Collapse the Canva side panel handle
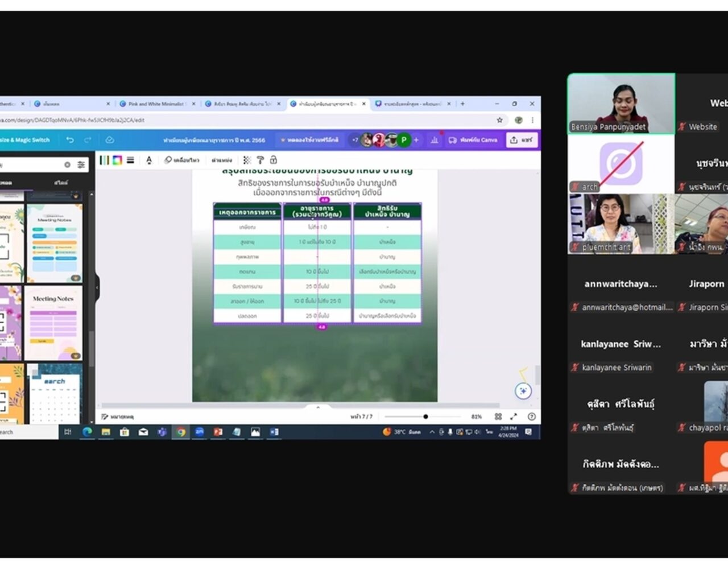 coord(97,287)
